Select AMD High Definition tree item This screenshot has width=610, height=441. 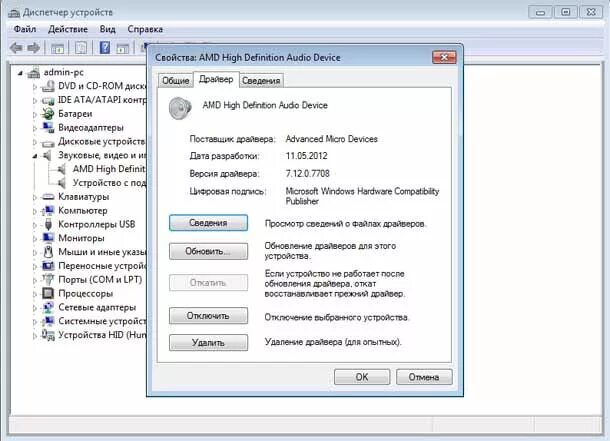[109, 169]
